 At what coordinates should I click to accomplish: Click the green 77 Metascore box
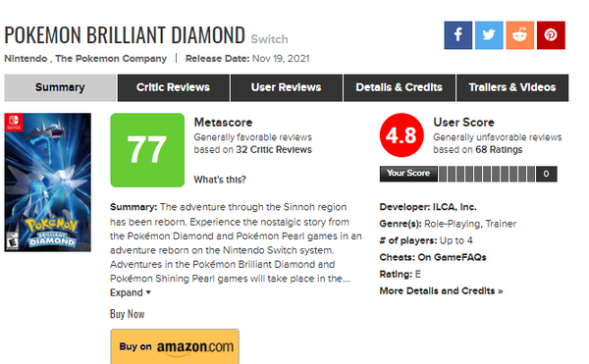pos(147,150)
